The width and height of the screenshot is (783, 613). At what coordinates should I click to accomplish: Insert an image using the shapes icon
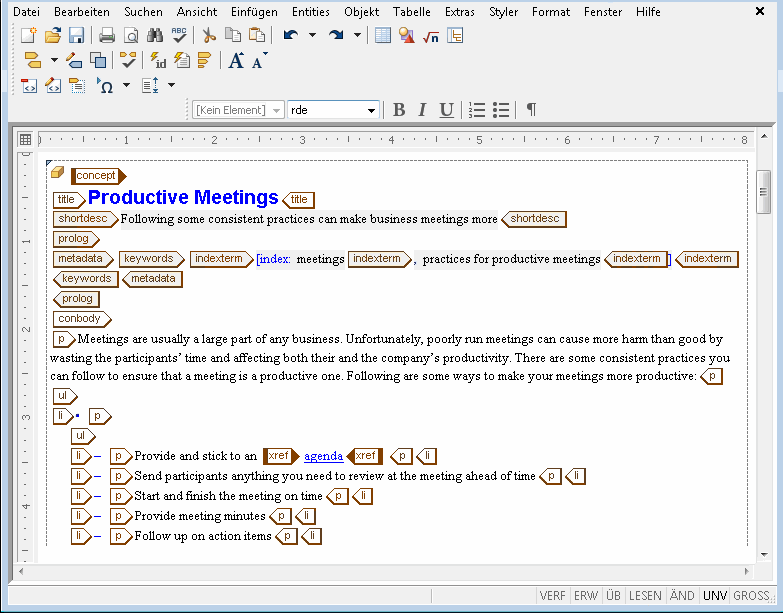click(407, 35)
